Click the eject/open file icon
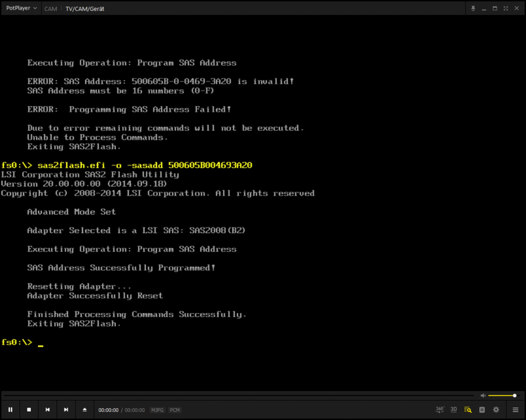Image resolution: width=526 pixels, height=420 pixels. [85, 410]
